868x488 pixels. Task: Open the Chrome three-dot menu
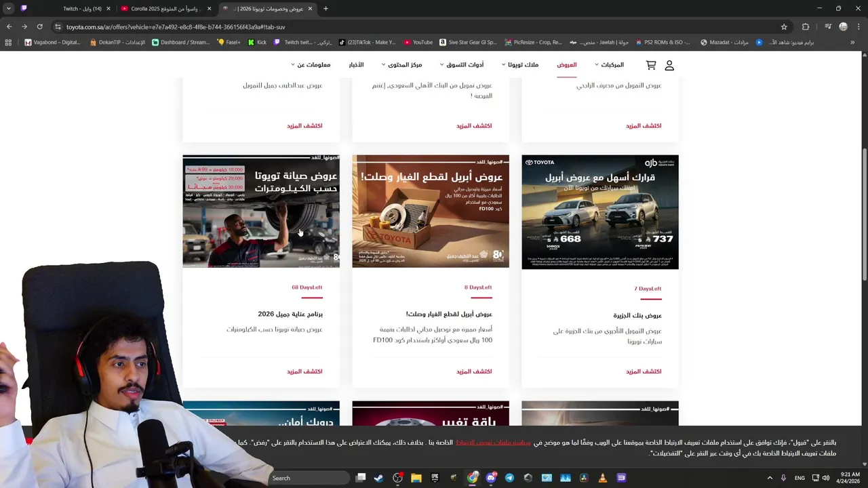point(859,27)
